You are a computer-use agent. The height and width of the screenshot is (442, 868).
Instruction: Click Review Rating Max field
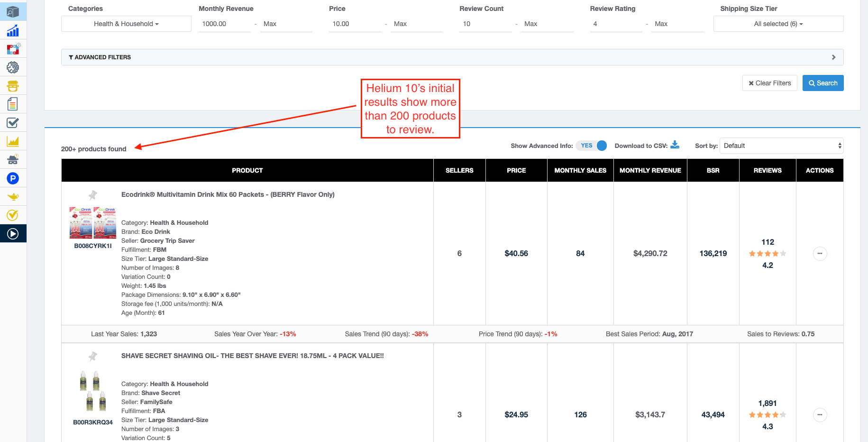point(677,24)
